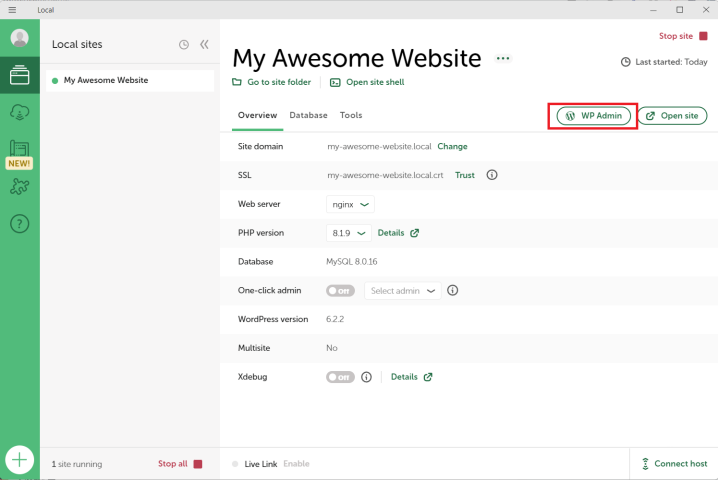718x480 pixels.
Task: Click the red Stop site square icon
Action: (703, 36)
